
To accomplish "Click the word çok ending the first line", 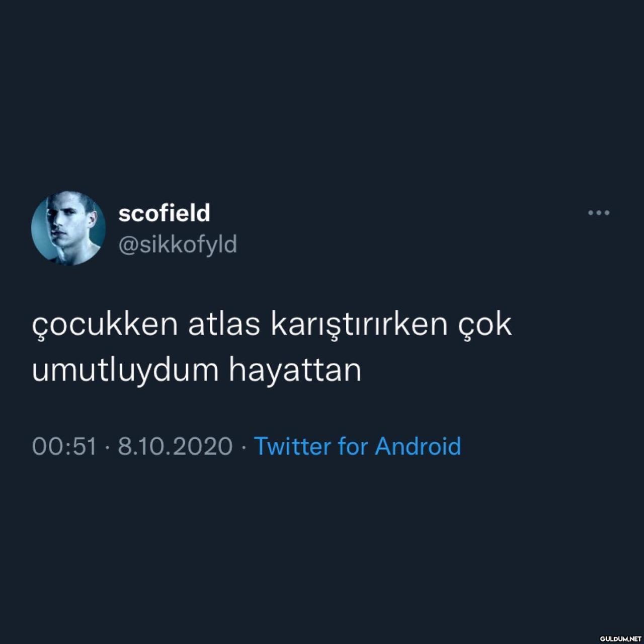I will 485,326.
